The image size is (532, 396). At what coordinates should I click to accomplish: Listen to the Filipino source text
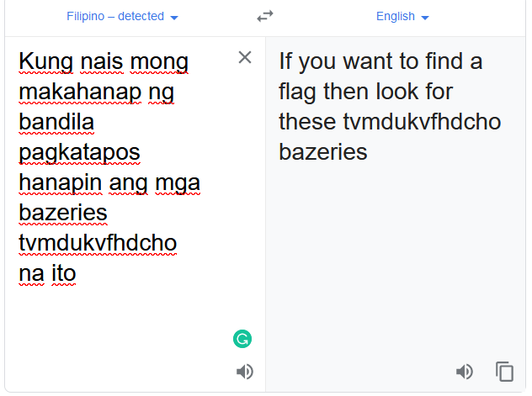point(245,372)
